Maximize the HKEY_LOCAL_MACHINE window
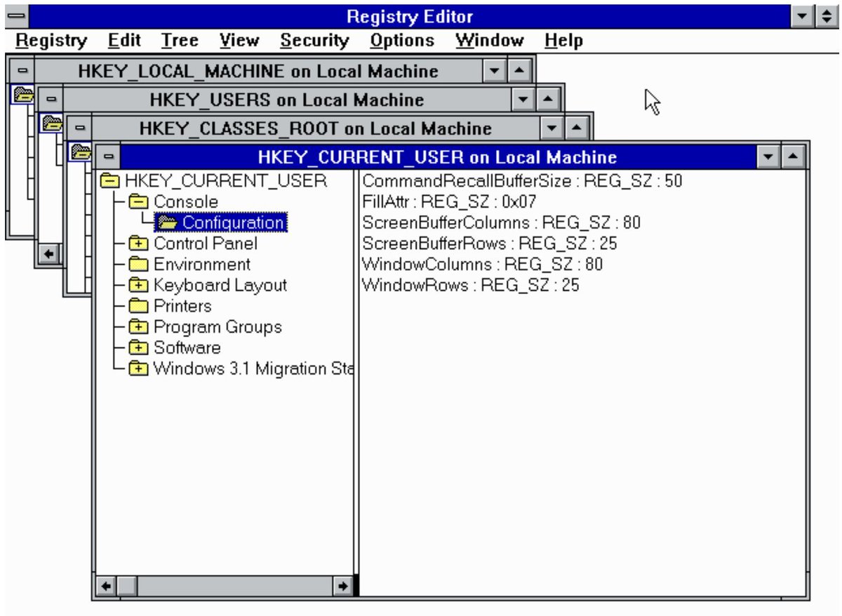842x616 pixels. [x=518, y=71]
